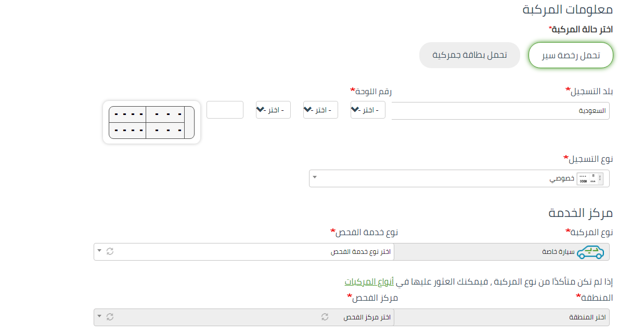
Task: Select the تحمل رخصة سير vehicle status option
Action: [571, 56]
